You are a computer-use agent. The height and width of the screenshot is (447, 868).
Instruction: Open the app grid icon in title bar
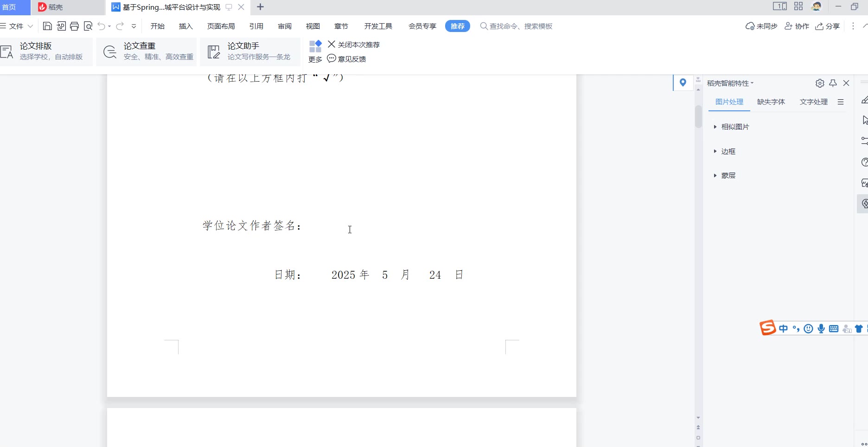(x=798, y=6)
